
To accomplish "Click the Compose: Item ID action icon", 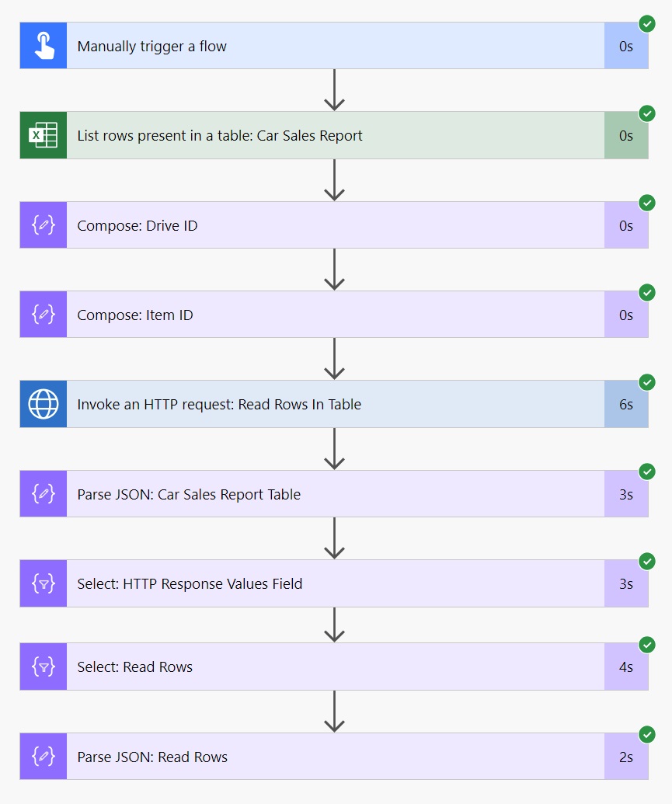I will click(44, 314).
